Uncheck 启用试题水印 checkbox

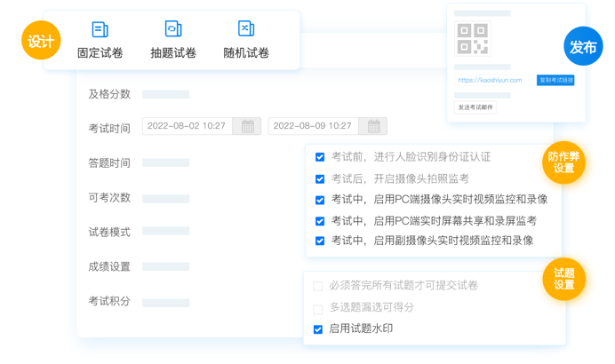coord(318,329)
